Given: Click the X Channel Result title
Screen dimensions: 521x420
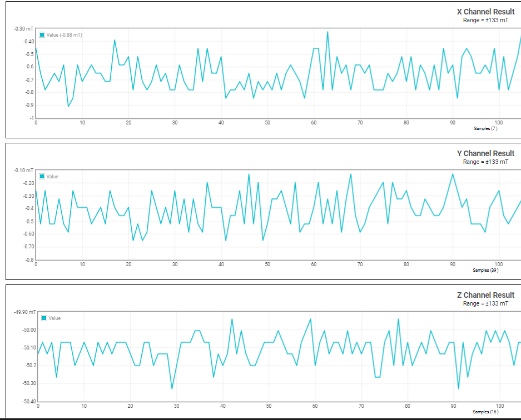Looking at the screenshot, I should click(x=485, y=12).
